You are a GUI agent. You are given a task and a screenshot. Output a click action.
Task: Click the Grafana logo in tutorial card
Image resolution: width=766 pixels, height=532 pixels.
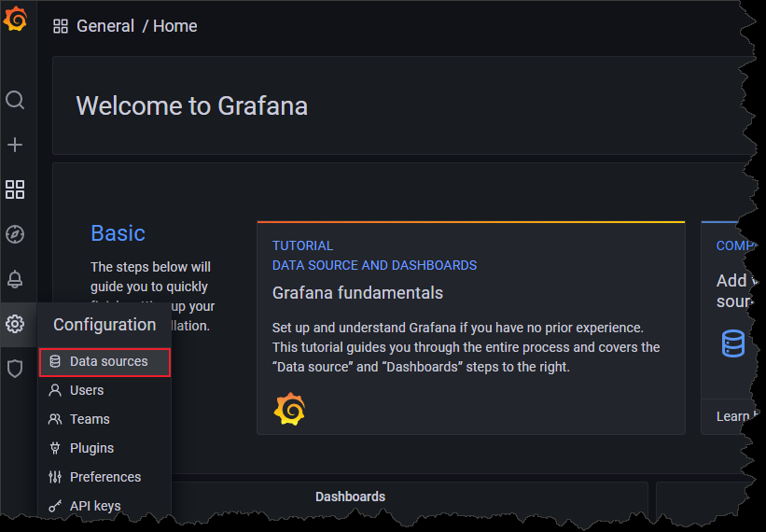click(289, 410)
